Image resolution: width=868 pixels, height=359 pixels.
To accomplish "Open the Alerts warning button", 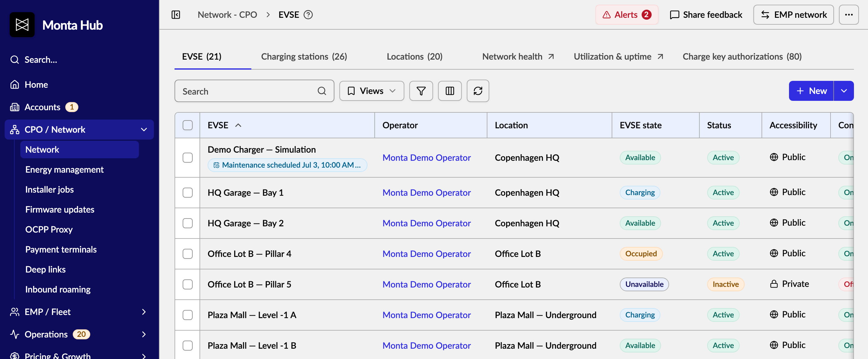I will pos(627,15).
